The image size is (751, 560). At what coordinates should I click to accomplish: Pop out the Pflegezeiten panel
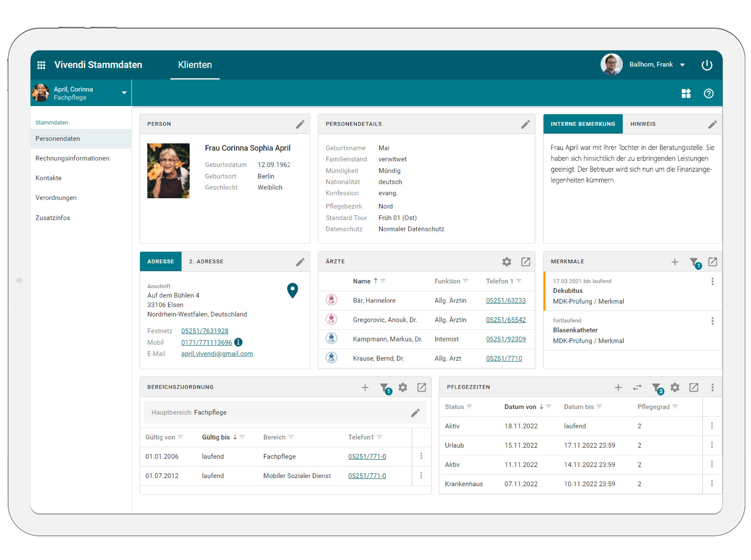694,387
